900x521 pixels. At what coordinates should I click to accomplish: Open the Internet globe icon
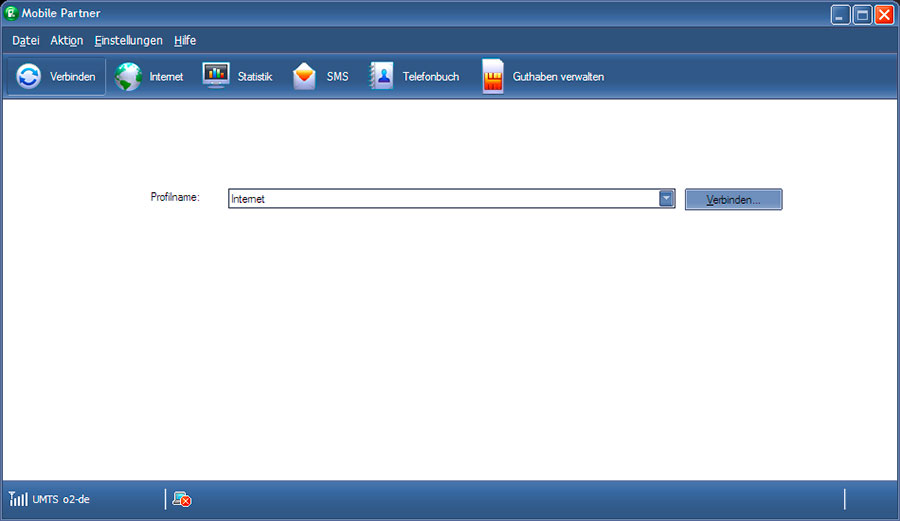(129, 77)
